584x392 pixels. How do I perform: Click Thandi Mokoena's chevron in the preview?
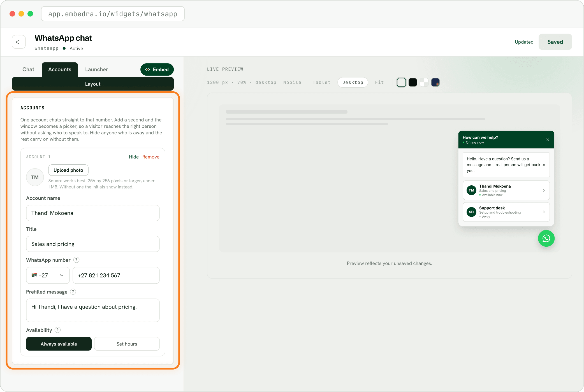pos(544,190)
